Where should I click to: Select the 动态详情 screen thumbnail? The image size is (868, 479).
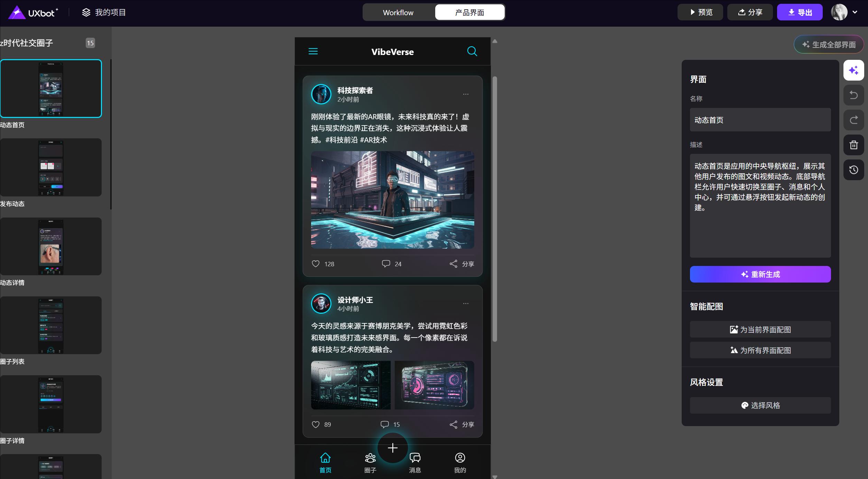click(x=51, y=246)
